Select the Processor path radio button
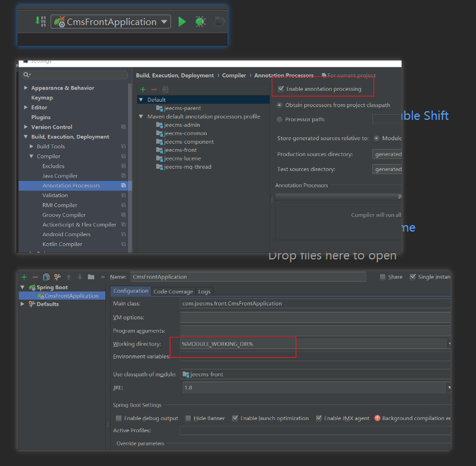The width and height of the screenshot is (476, 466). click(280, 119)
